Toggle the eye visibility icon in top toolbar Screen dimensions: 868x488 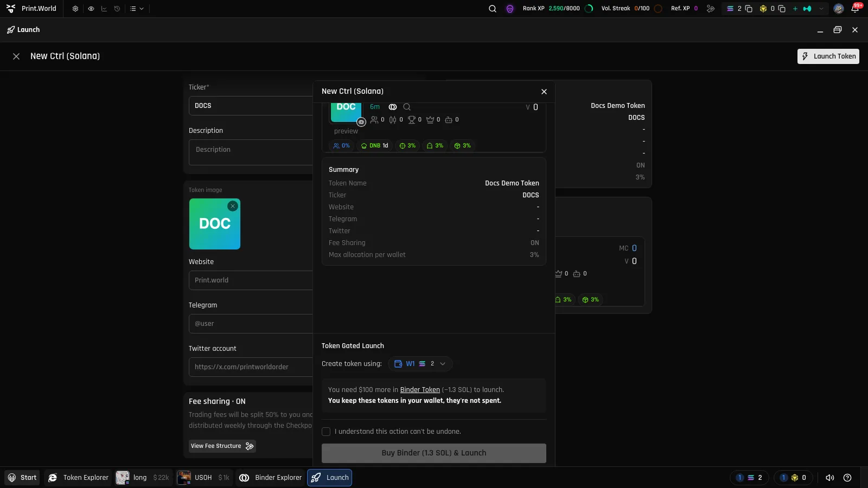point(91,9)
